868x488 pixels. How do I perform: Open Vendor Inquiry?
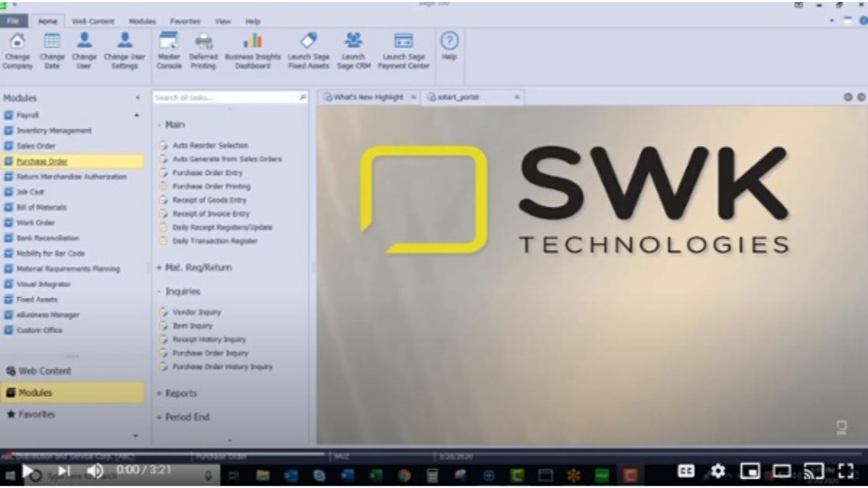tap(197, 312)
